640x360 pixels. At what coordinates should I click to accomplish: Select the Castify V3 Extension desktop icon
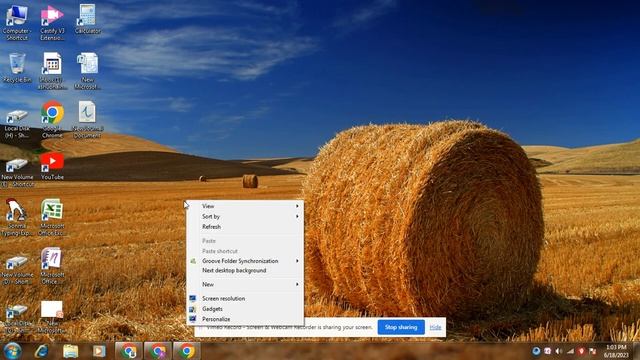click(52, 22)
